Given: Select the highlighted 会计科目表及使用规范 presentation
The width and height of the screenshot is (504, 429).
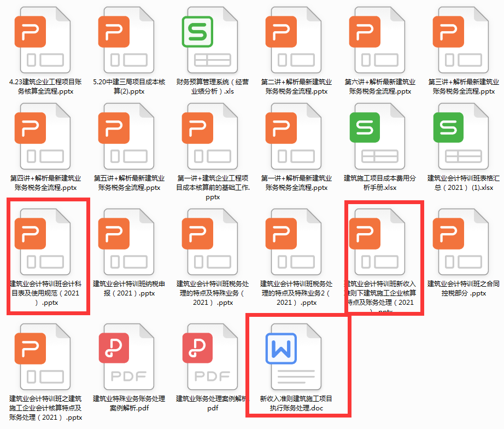Looking at the screenshot, I should pyautogui.click(x=46, y=242).
